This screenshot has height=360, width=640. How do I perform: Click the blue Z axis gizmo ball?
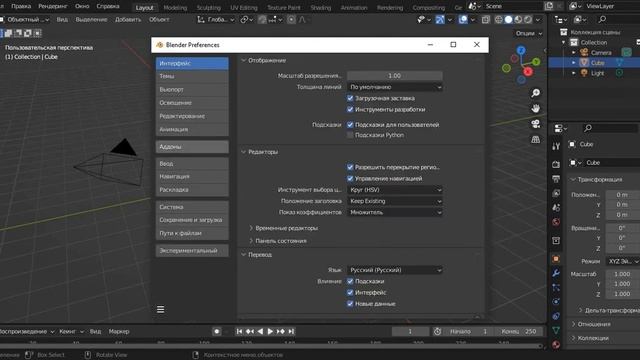[x=521, y=50]
